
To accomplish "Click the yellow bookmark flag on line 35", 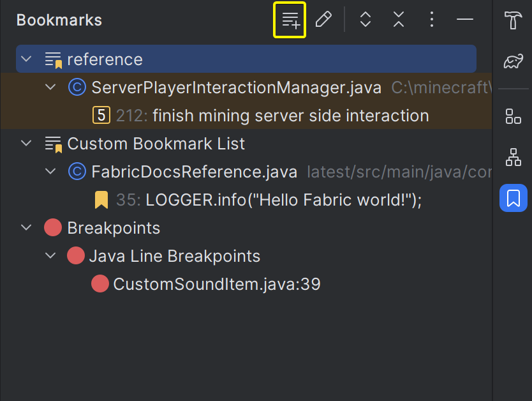I will [101, 199].
